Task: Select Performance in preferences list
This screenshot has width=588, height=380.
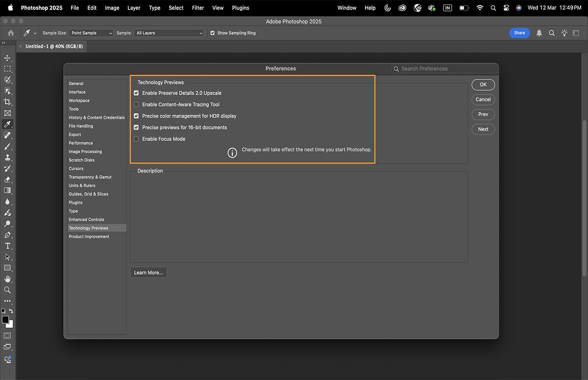Action: point(81,143)
